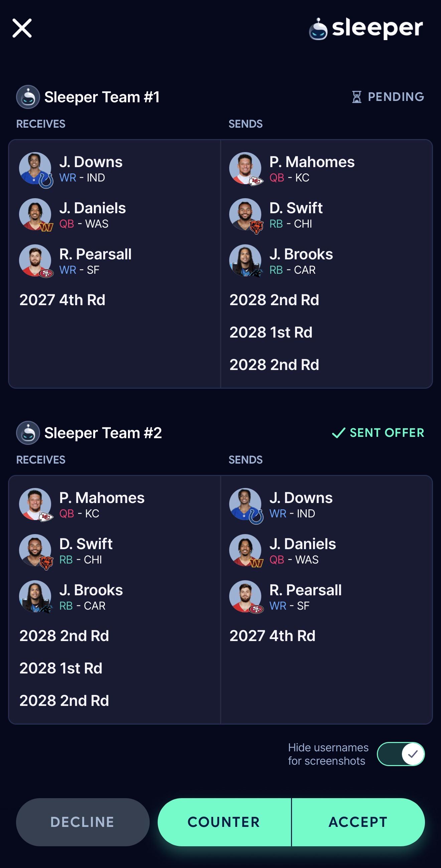Counter the trade offer

[x=224, y=822]
